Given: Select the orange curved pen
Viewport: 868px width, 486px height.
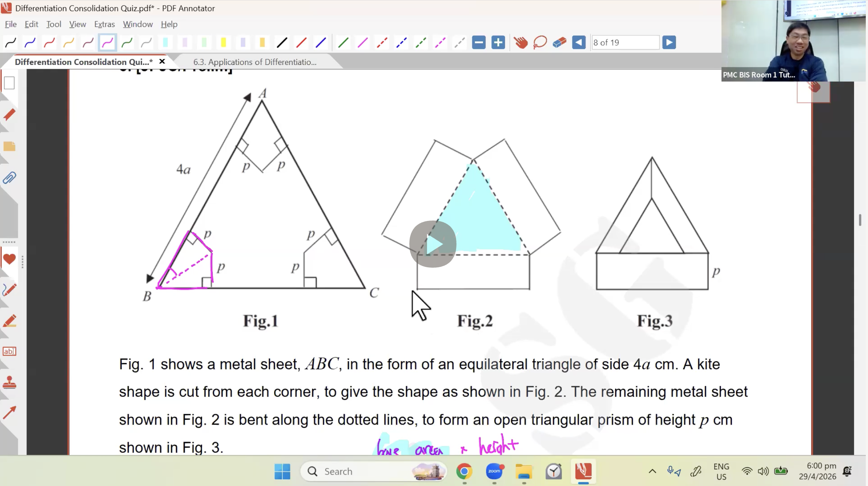Looking at the screenshot, I should [x=68, y=43].
